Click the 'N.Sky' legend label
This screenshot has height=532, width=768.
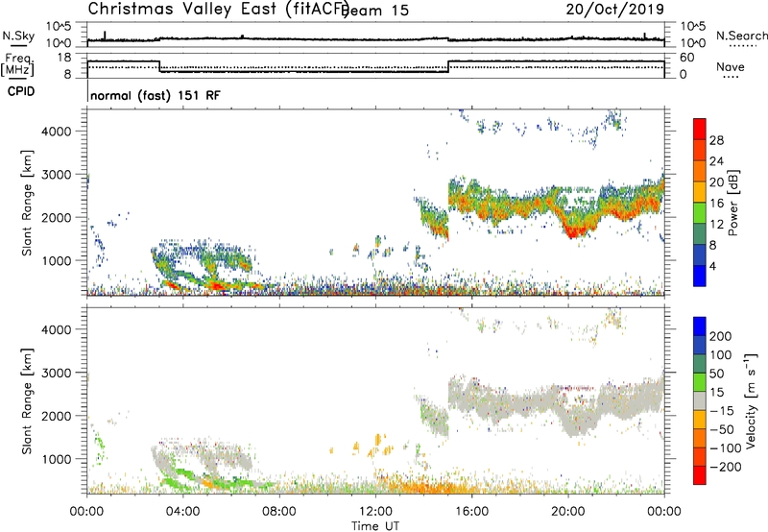tap(18, 36)
